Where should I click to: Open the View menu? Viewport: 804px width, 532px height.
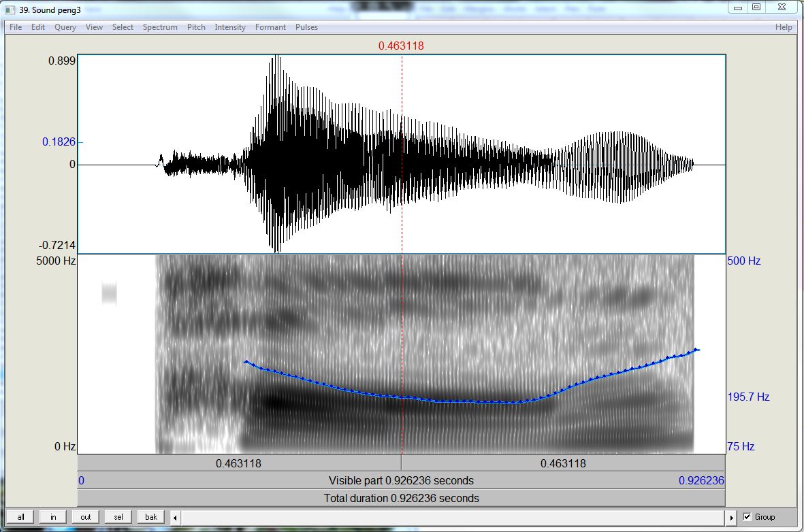[x=94, y=27]
